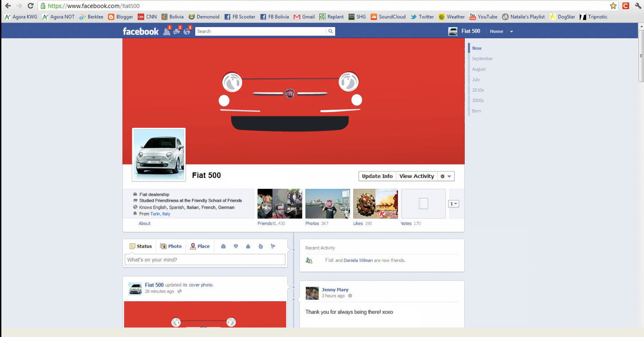Expand the numbered dropdown beside Notes

453,204
